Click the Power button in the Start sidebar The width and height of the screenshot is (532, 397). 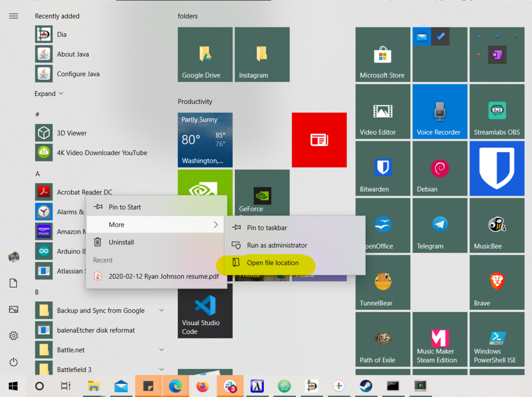[14, 362]
